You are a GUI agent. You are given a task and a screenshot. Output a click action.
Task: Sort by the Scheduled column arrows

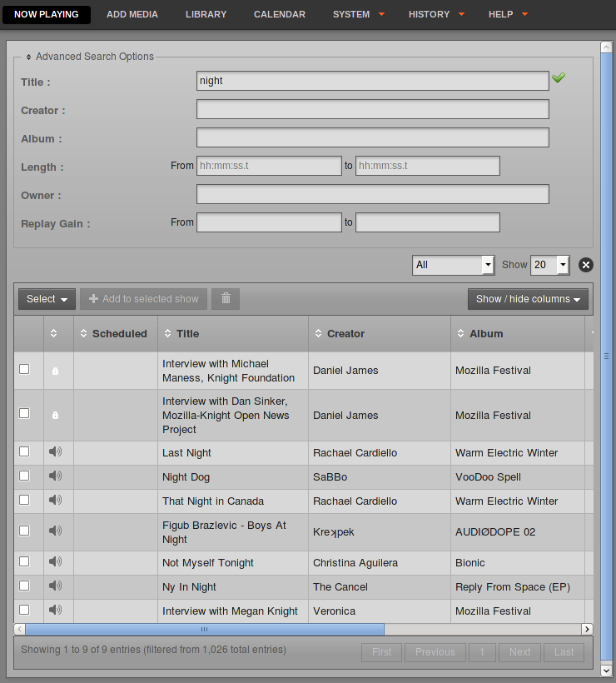(x=83, y=334)
